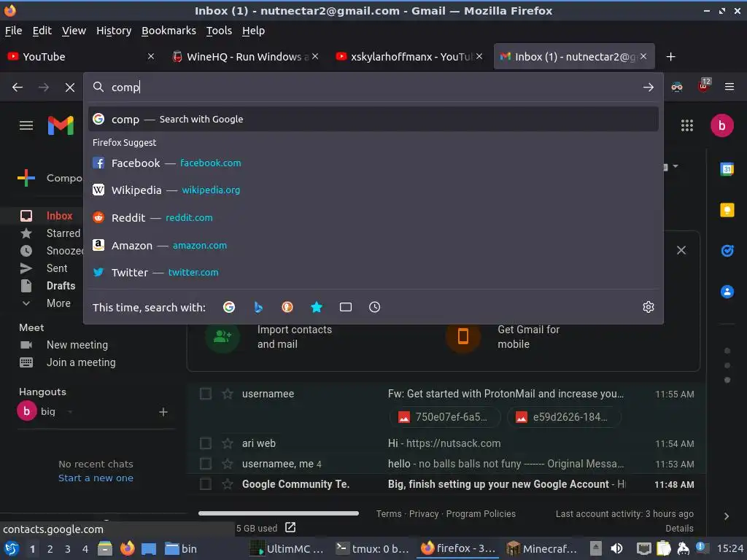Star the ari web email
The image size is (747, 560).
[228, 443]
